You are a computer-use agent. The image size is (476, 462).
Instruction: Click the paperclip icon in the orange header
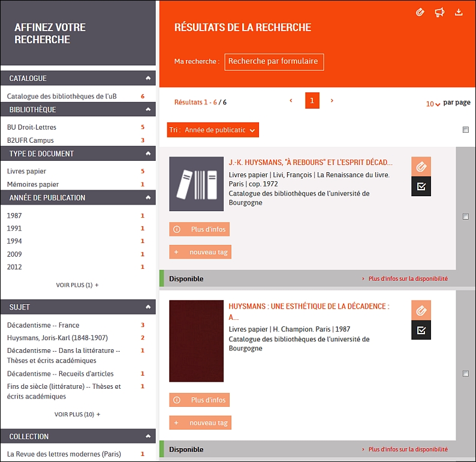[x=420, y=13]
